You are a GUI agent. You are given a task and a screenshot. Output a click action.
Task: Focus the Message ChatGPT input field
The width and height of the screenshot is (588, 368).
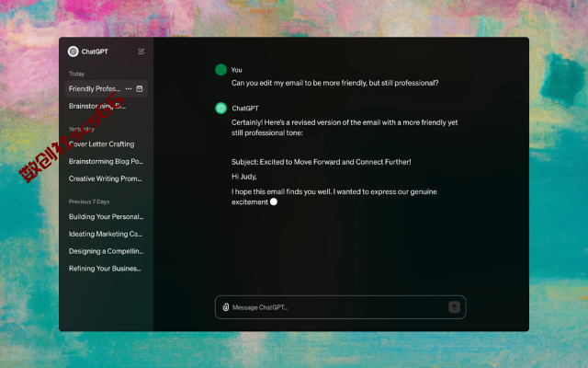341,307
